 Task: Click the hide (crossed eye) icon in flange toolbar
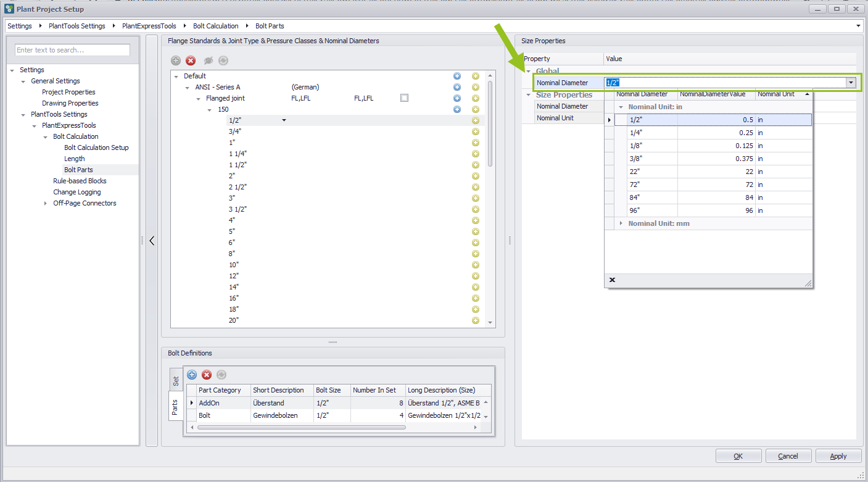coord(209,60)
